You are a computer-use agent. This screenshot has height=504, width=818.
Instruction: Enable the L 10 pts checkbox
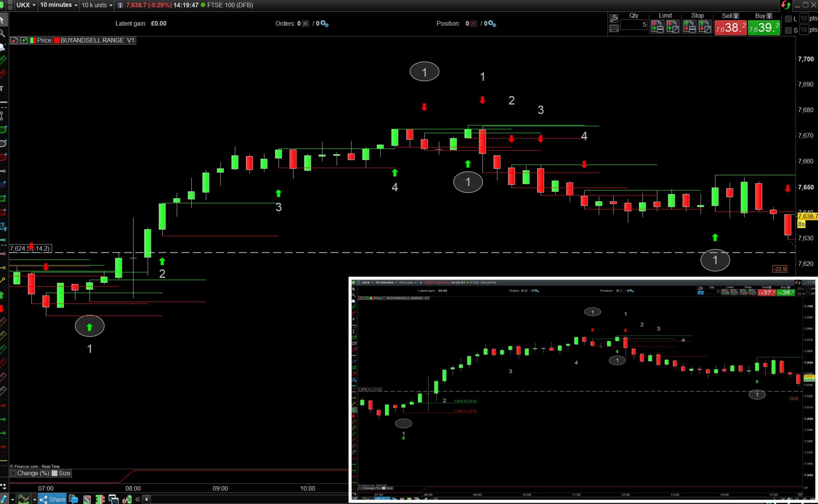point(788,19)
